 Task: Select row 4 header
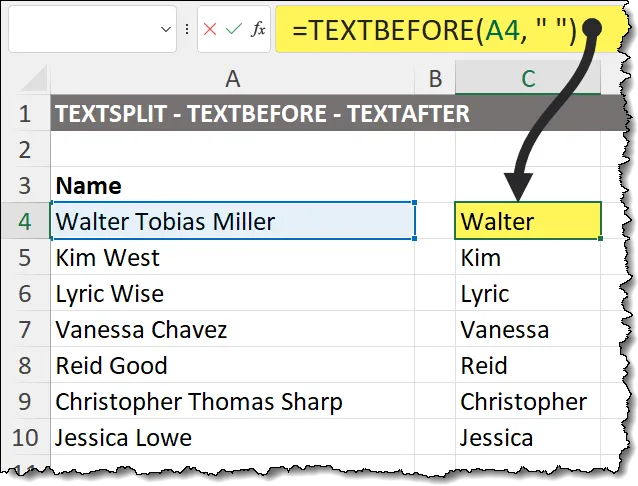pyautogui.click(x=26, y=221)
